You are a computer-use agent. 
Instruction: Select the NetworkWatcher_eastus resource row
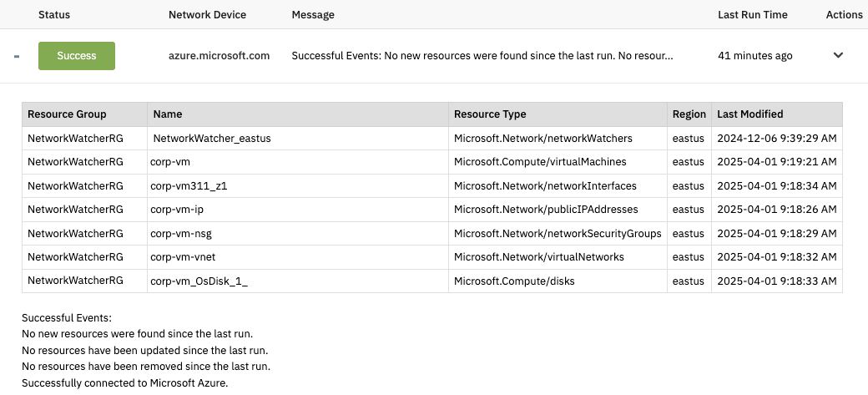tap(212, 139)
